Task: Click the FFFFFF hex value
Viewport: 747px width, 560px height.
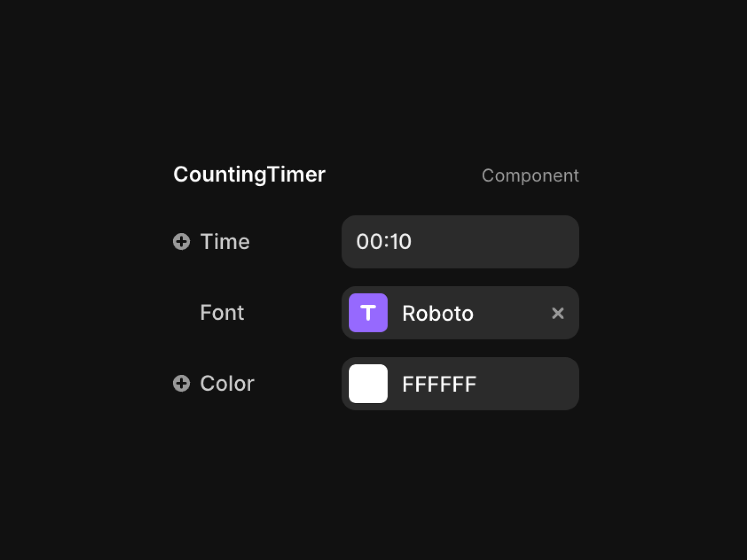Action: [x=439, y=384]
